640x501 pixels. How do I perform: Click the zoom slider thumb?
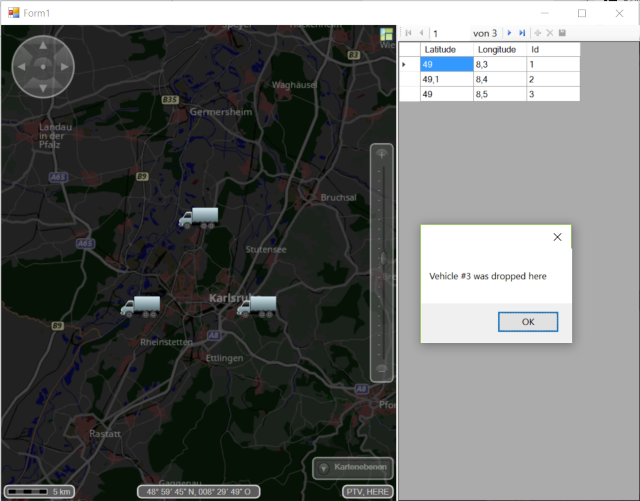click(x=383, y=258)
